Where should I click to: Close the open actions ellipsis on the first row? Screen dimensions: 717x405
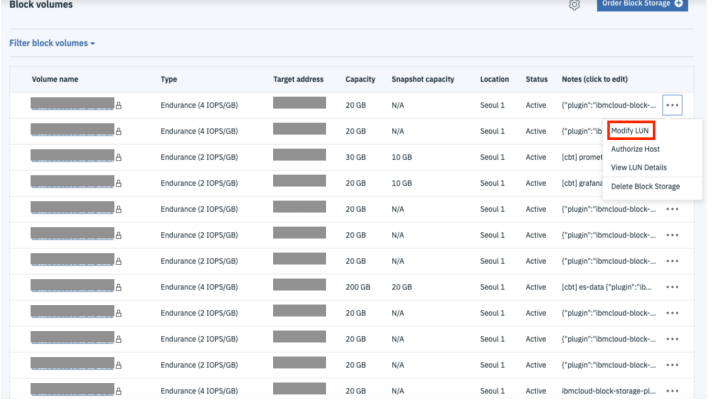tap(672, 105)
